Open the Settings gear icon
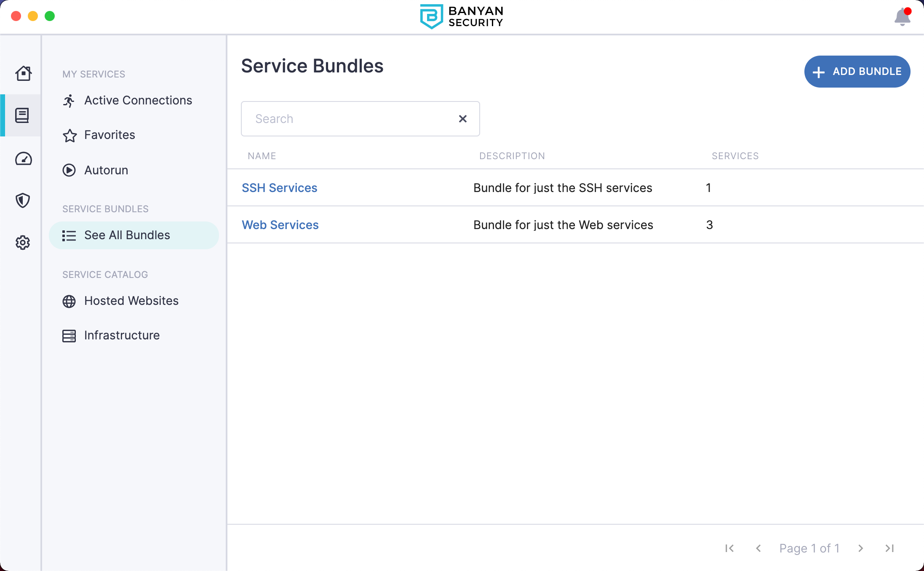Image resolution: width=924 pixels, height=571 pixels. click(23, 243)
